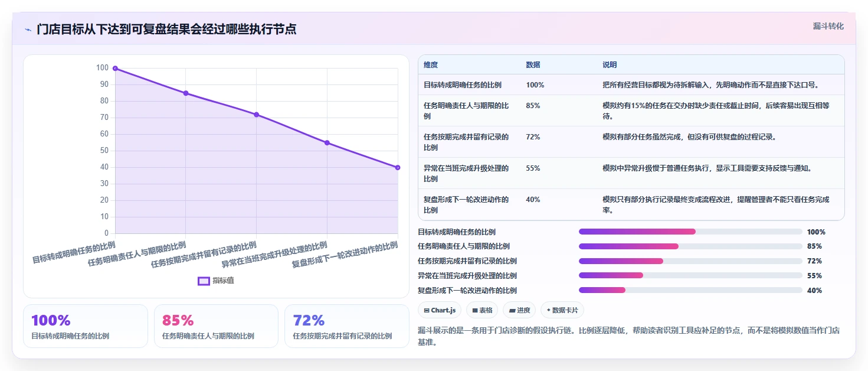This screenshot has height=371, width=868.
Task: Click the page title 门店目标从下达到可复盘结果
Action: [x=166, y=29]
